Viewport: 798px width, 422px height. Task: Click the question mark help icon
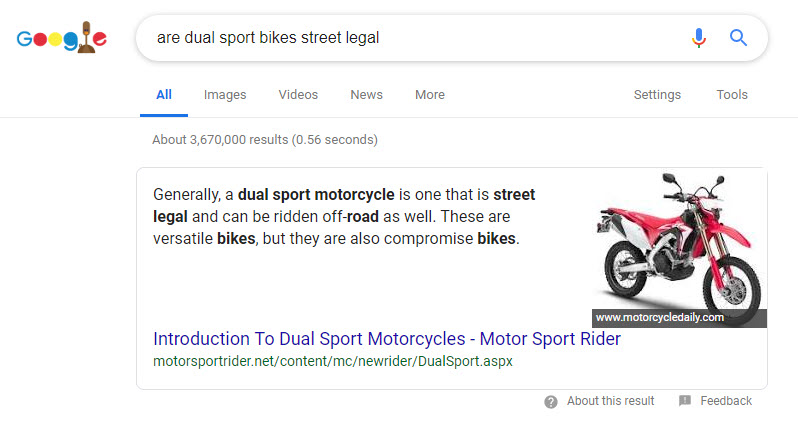coord(551,401)
